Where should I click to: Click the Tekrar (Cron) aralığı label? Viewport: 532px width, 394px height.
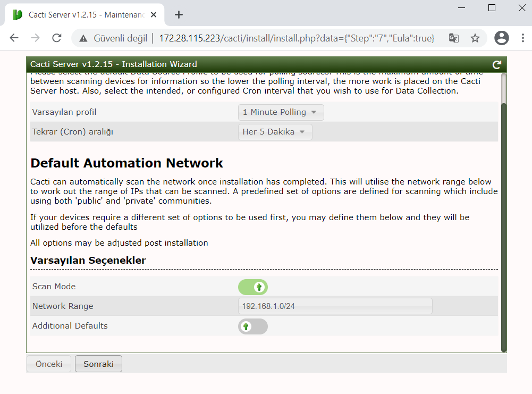[73, 132]
